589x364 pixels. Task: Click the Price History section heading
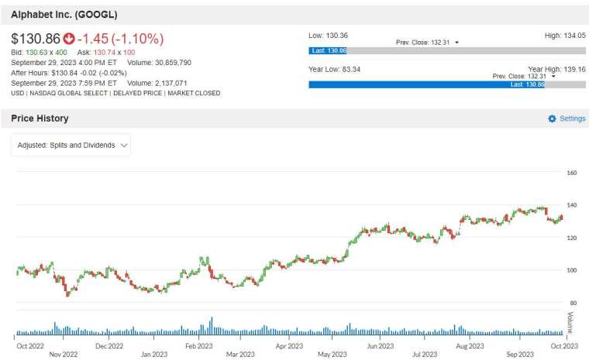point(40,118)
